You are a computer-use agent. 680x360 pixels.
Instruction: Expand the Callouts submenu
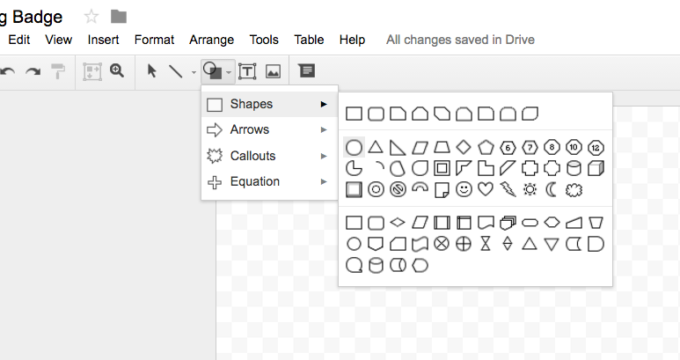click(269, 156)
